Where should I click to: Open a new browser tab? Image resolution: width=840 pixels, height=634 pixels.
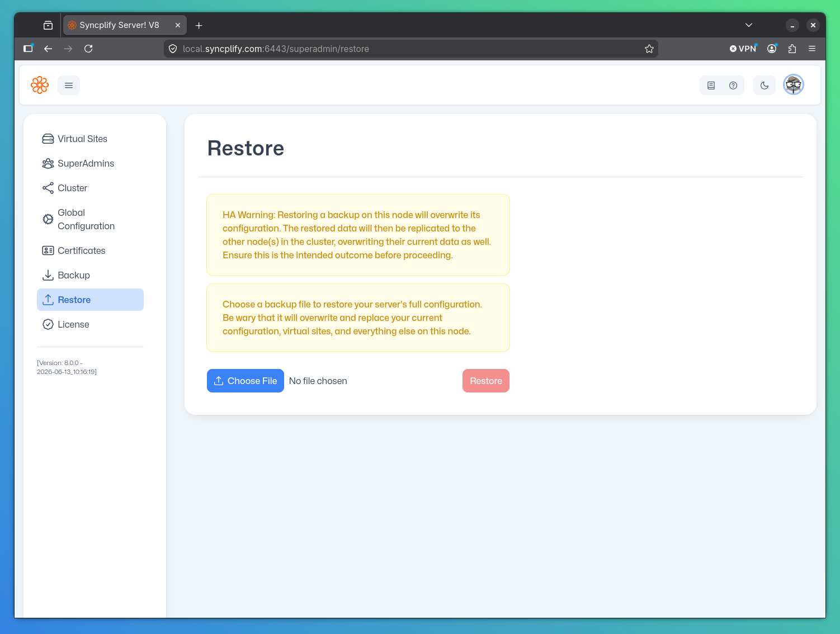(199, 25)
